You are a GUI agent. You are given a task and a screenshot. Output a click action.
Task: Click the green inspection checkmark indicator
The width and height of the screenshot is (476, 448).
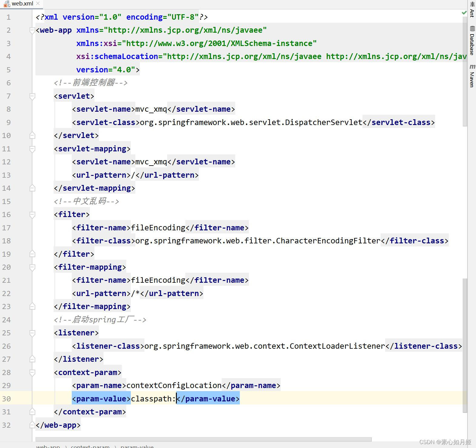pos(464,13)
